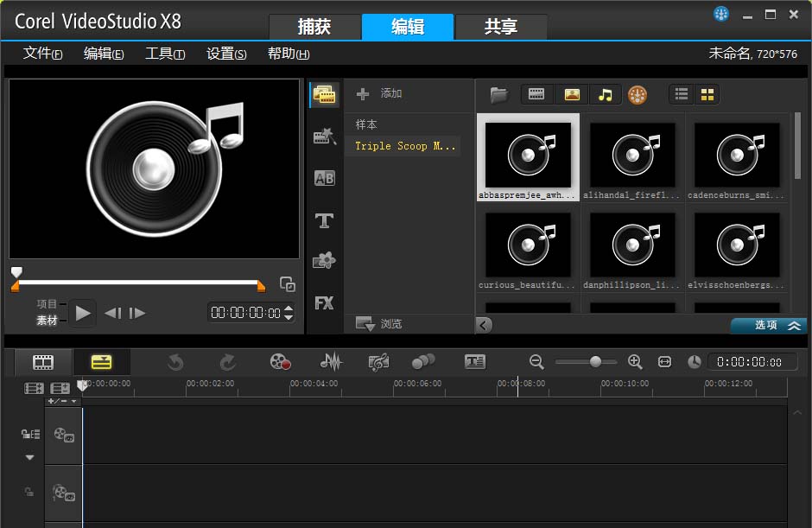
Task: Open the +/- track manager dropdown
Action: 62,401
